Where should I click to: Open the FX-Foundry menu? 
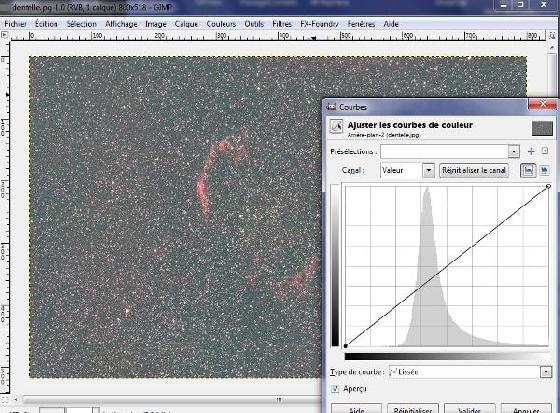319,24
